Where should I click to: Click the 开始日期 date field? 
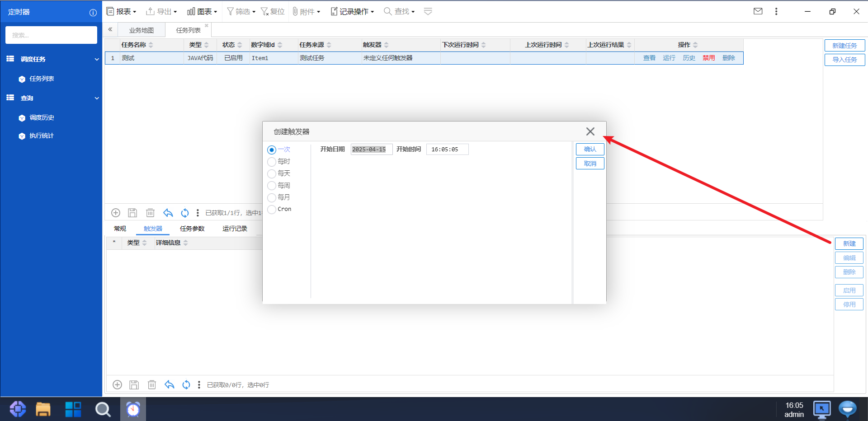[x=372, y=150]
